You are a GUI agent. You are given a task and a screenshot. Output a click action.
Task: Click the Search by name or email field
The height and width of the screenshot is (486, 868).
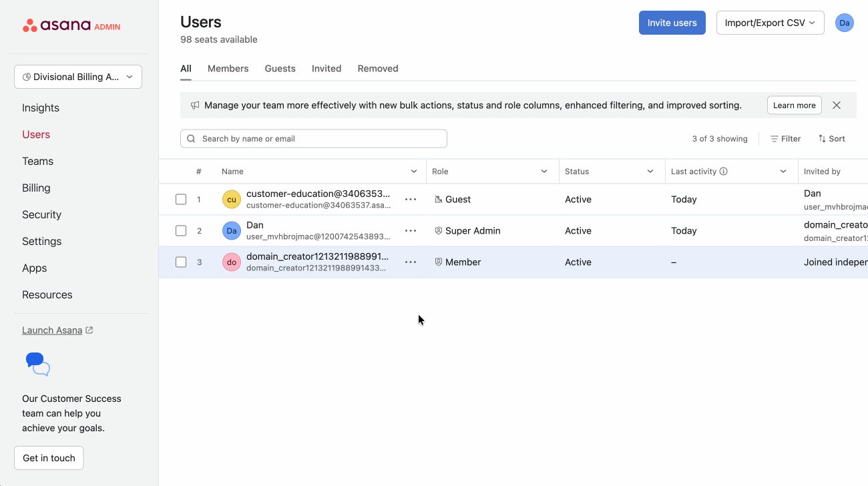tap(314, 139)
